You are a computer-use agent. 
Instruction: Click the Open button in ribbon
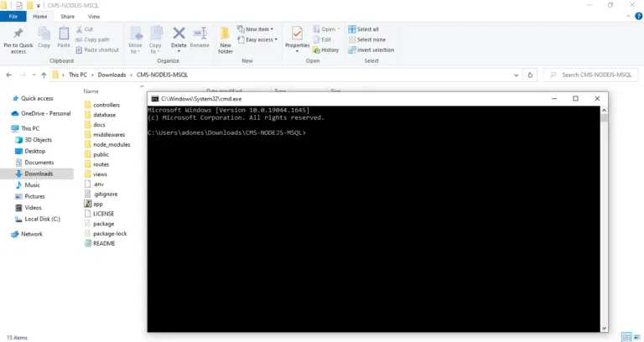(x=326, y=29)
